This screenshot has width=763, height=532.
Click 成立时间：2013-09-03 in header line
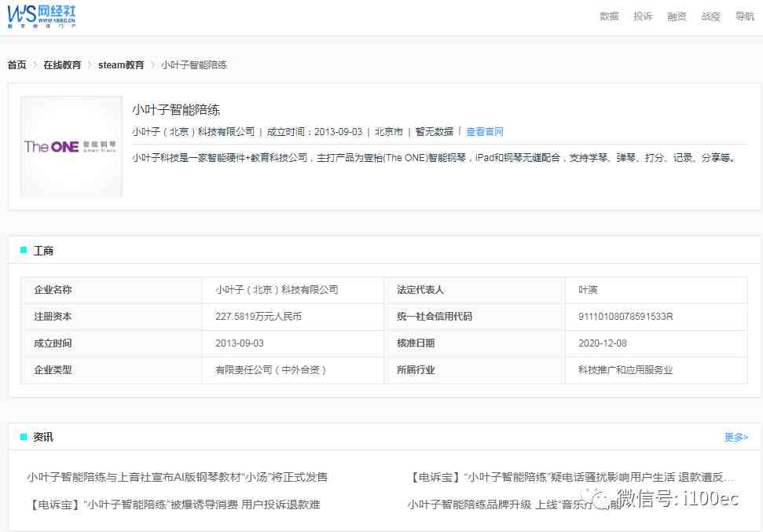(315, 131)
